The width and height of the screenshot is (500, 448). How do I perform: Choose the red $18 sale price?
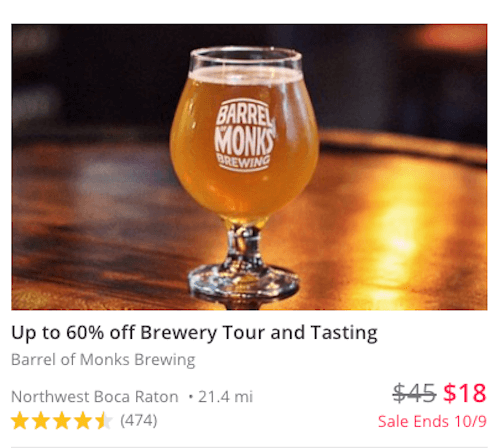tap(465, 393)
